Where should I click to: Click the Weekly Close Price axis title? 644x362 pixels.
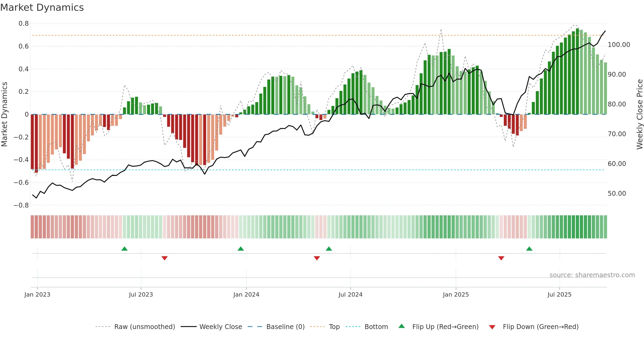click(640, 114)
